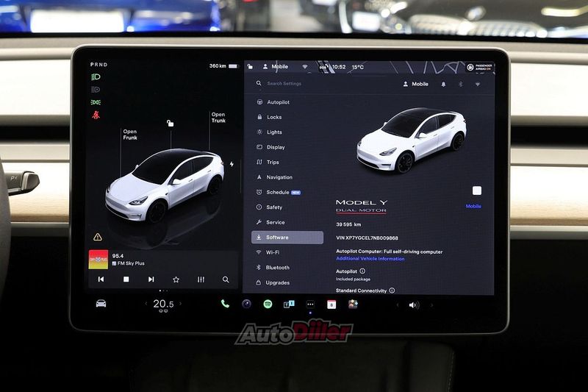Tap the Wi-Fi icon in settings header
Viewport: 588px width, 392px height.
(477, 85)
